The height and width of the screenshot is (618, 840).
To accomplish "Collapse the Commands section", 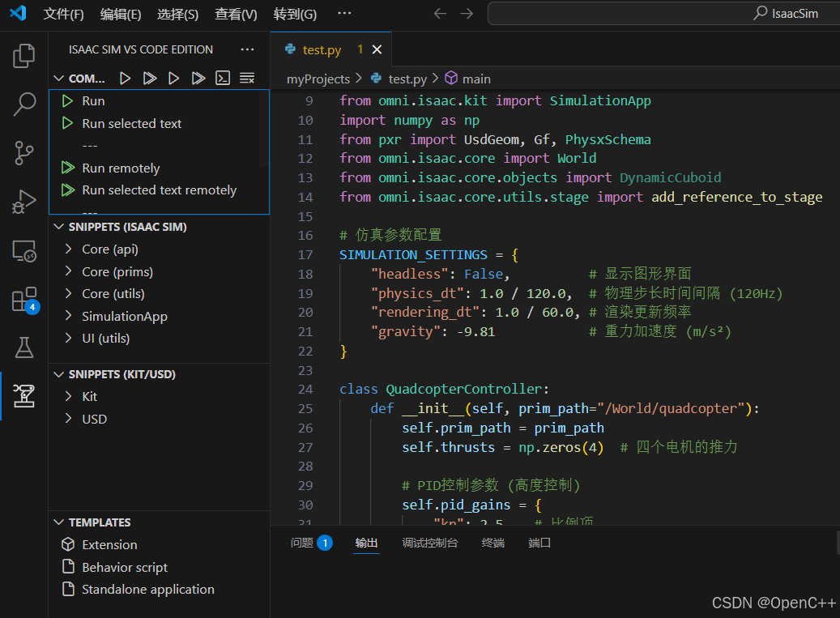I will [59, 79].
